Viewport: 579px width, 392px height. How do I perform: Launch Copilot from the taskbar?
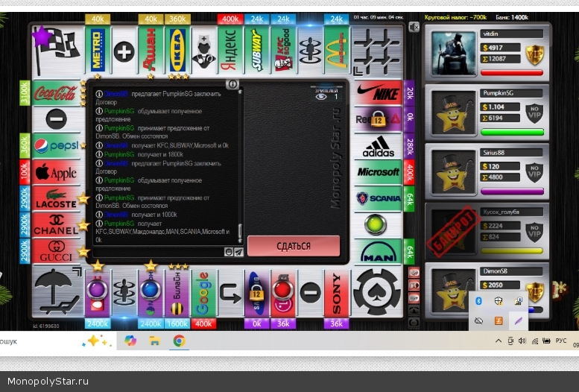(130, 341)
